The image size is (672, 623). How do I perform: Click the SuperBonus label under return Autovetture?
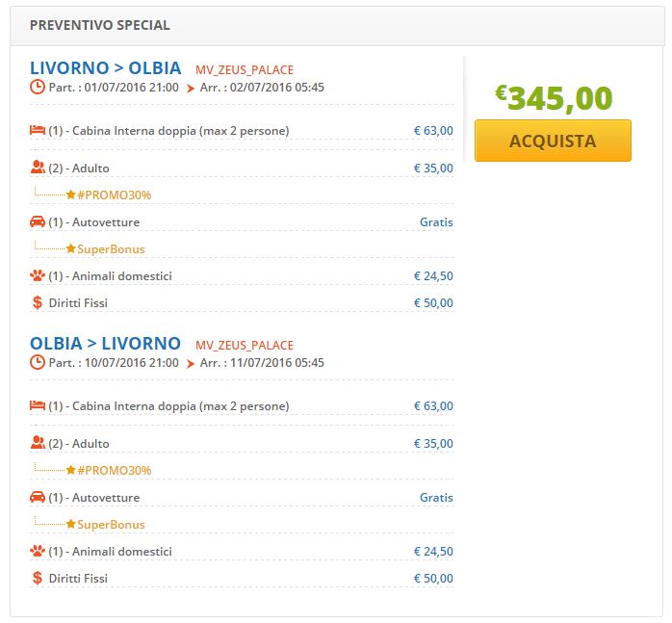111,525
